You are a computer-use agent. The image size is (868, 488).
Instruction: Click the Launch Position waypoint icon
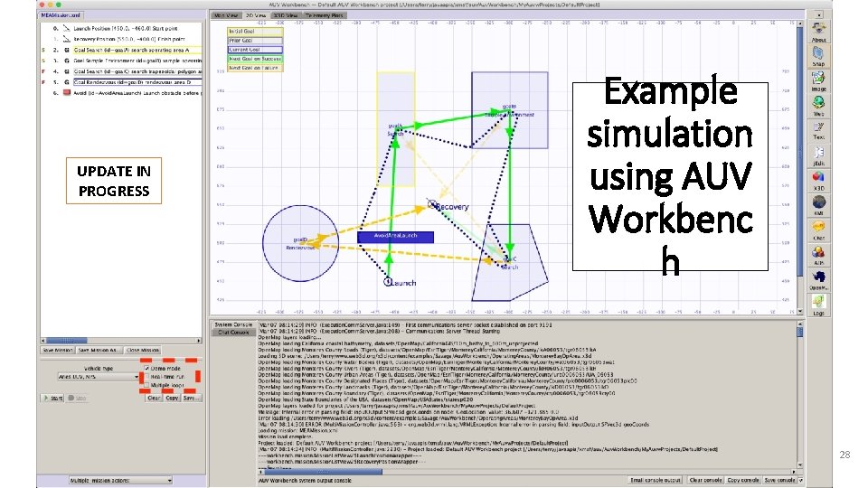[66, 28]
